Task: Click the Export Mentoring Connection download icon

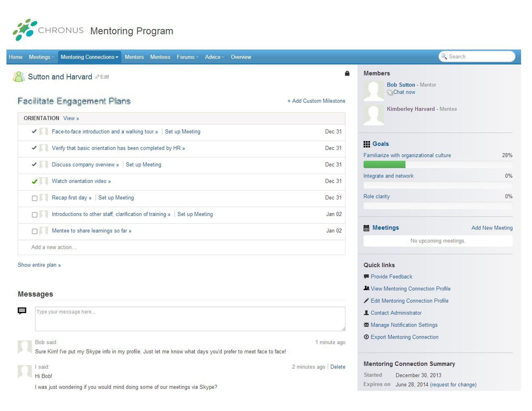Action: click(x=366, y=337)
